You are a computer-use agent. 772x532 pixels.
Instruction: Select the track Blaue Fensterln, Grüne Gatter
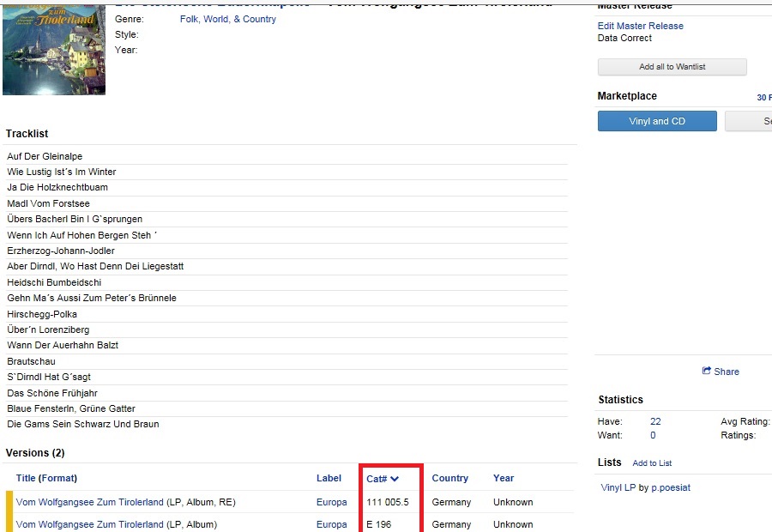(x=71, y=408)
